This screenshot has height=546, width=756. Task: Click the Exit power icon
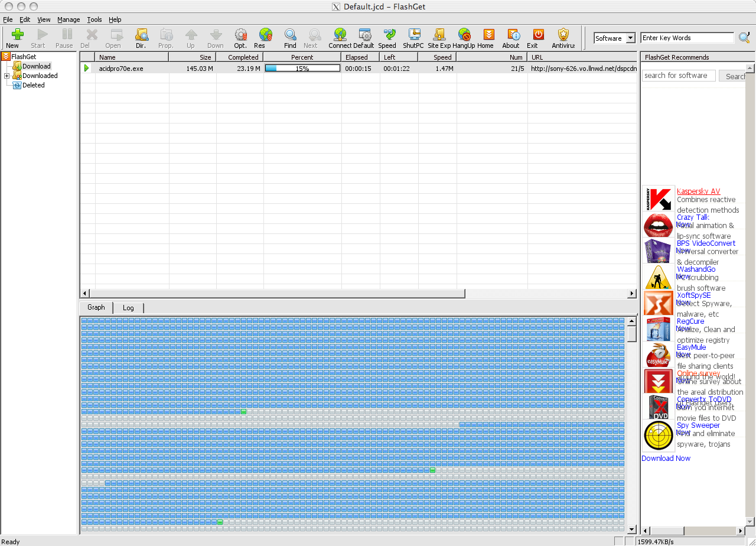(x=537, y=35)
